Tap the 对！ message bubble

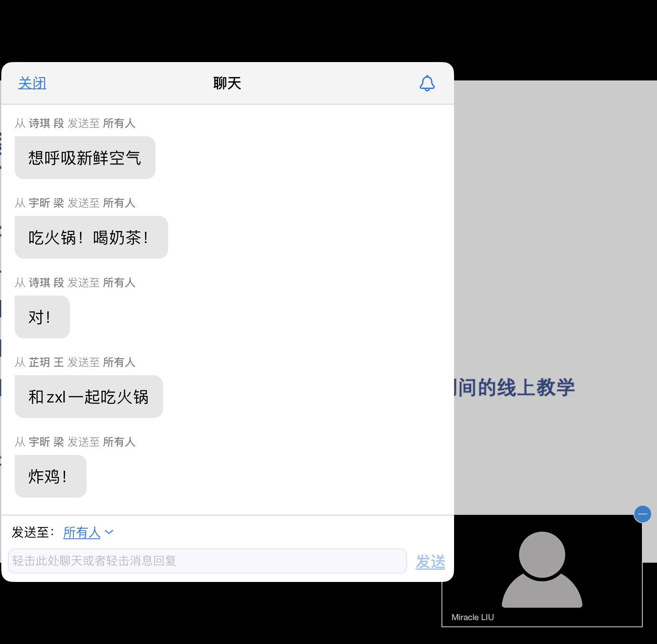coord(42,317)
